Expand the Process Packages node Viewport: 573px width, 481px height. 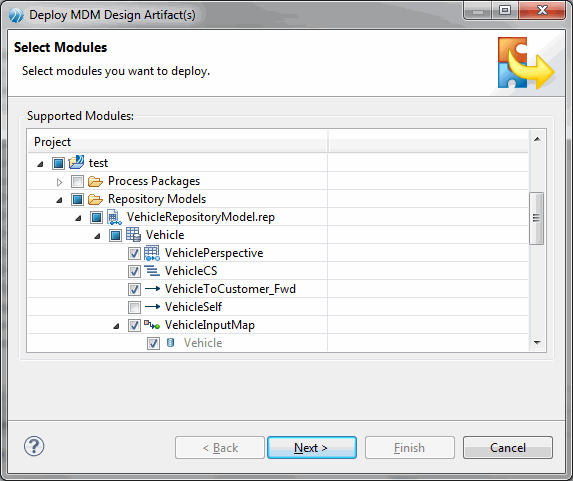pyautogui.click(x=59, y=182)
